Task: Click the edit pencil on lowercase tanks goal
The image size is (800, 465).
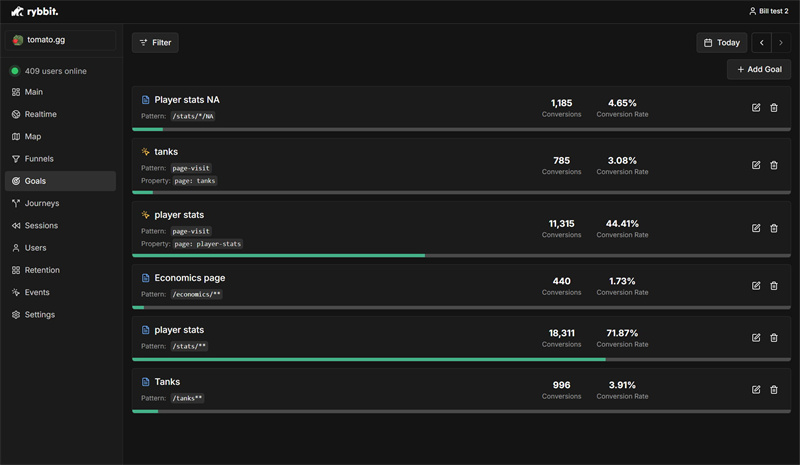Action: click(756, 165)
